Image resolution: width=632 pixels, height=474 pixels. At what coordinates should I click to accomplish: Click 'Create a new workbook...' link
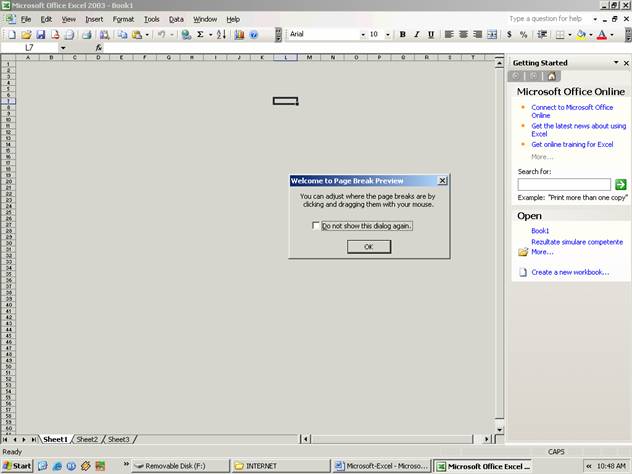570,272
